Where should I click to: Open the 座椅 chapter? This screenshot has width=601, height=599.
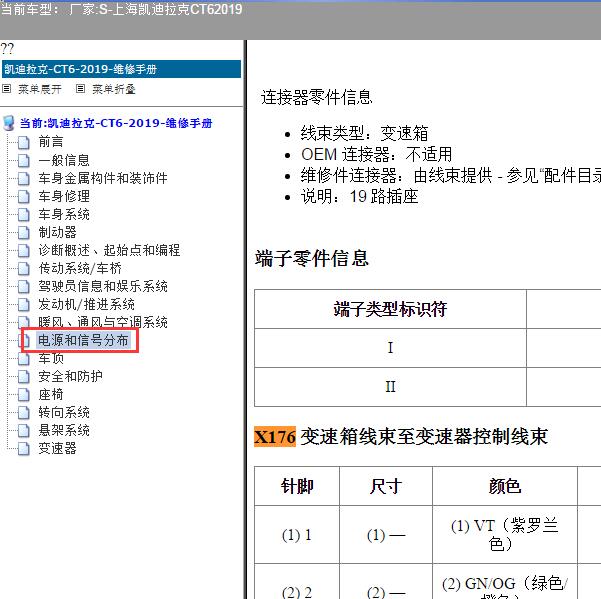51,394
